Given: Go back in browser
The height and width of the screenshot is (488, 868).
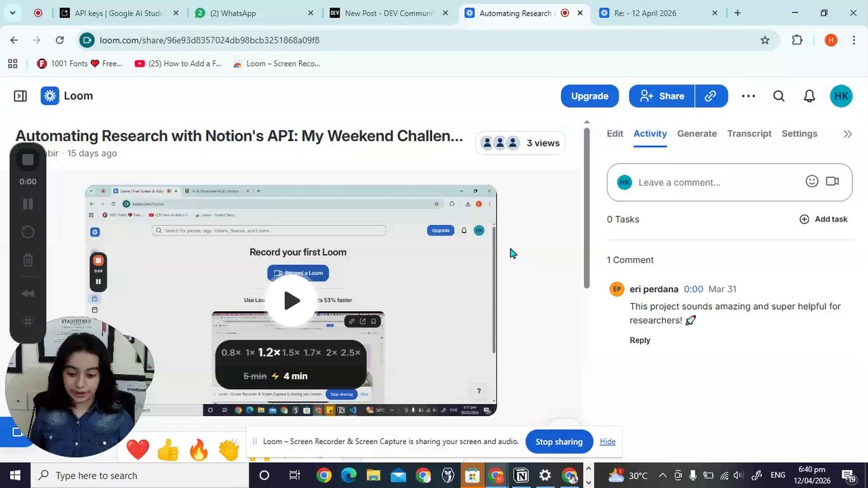Looking at the screenshot, I should tap(14, 40).
